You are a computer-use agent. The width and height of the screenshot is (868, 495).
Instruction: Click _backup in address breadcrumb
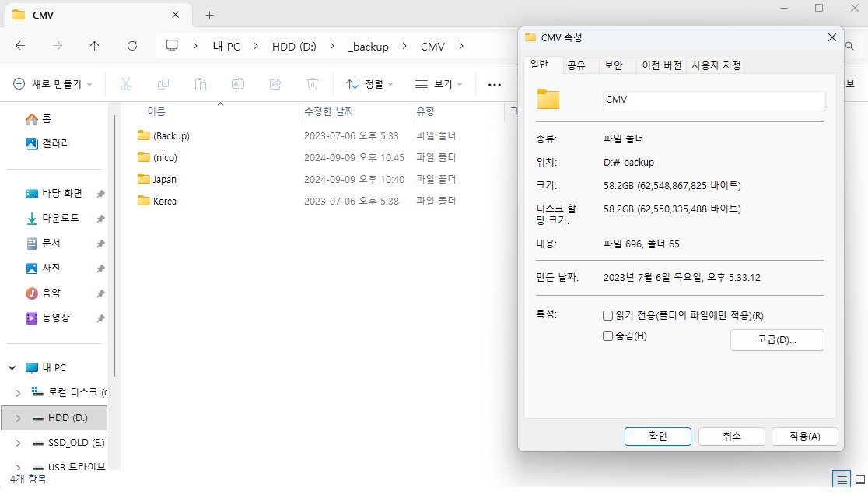tap(368, 47)
